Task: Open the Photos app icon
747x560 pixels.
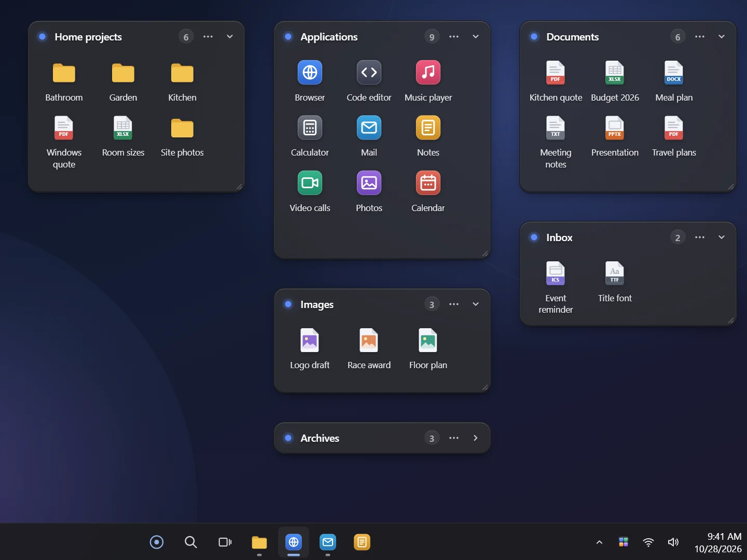Action: (x=369, y=183)
